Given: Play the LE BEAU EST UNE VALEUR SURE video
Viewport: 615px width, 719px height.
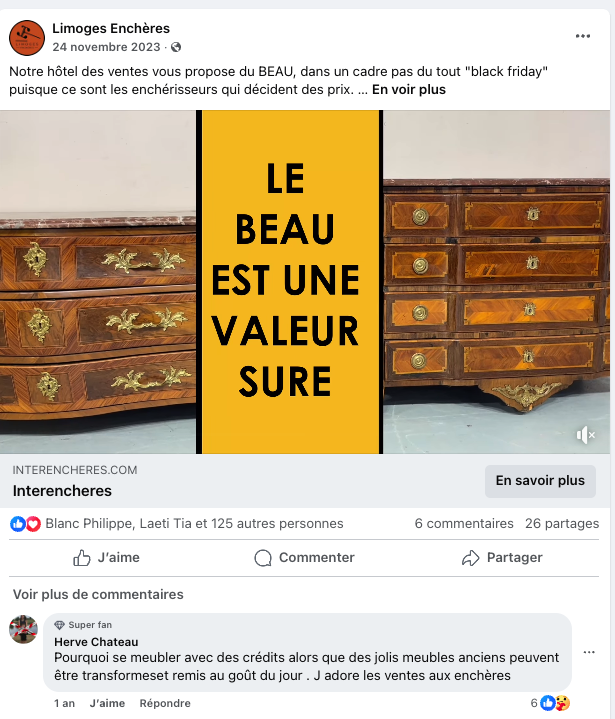Looking at the screenshot, I should (x=305, y=282).
